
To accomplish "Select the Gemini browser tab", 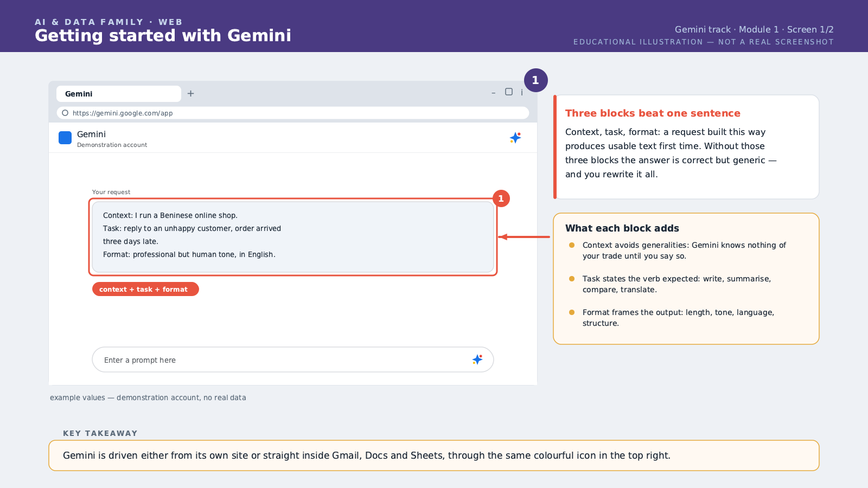I will coord(119,94).
